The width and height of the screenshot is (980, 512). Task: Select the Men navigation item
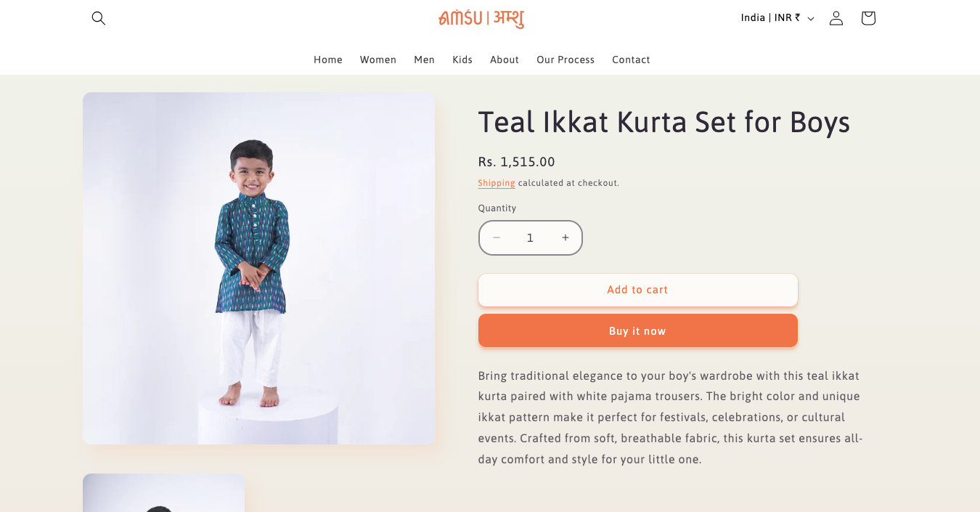(x=425, y=60)
